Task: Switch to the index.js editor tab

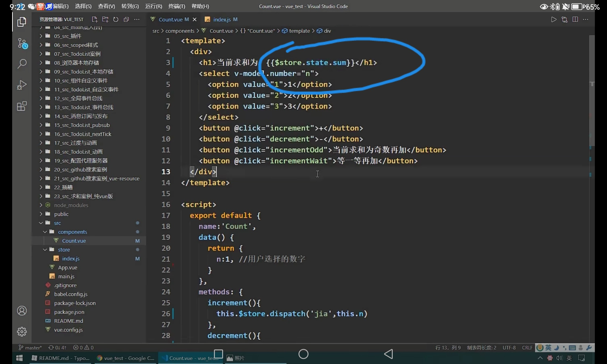Action: (222, 19)
